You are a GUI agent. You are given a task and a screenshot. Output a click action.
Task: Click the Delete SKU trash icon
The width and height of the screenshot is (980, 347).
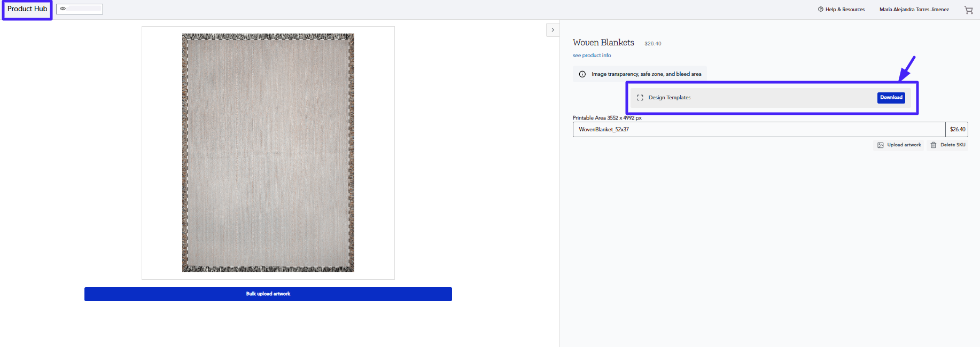pos(934,145)
